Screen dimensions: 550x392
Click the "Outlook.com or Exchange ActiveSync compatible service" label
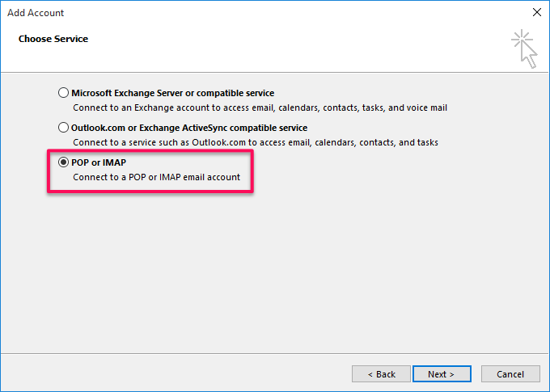[189, 128]
